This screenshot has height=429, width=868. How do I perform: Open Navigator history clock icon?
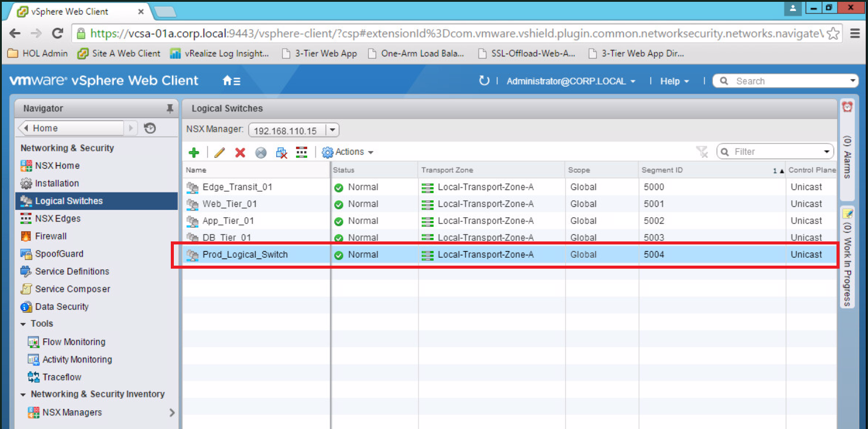coord(150,128)
